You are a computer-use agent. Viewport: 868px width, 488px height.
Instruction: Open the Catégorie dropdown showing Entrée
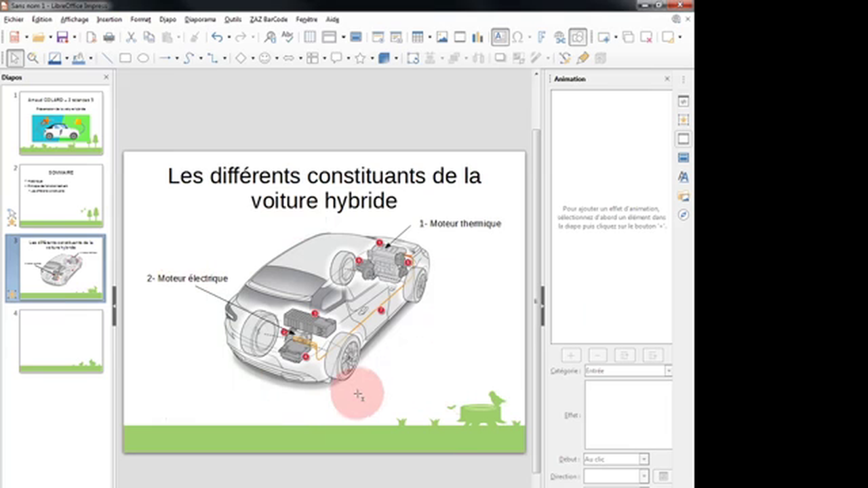[x=669, y=371]
